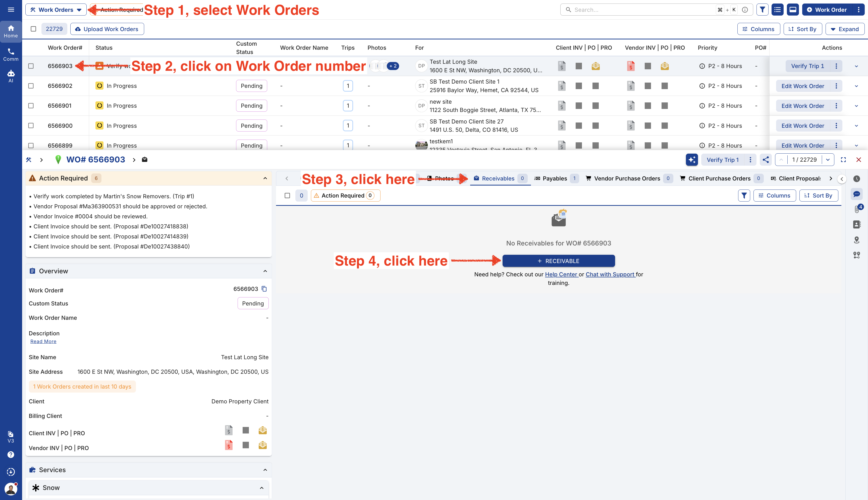Image resolution: width=868 pixels, height=500 pixels.
Task: Open chat messages panel icon
Action: [x=857, y=194]
